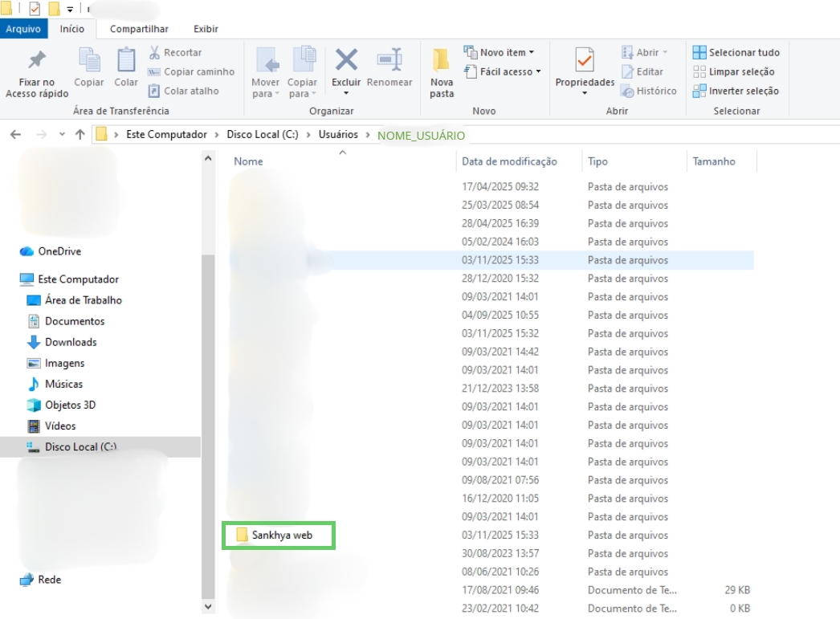Select Recortar scissors command
Viewport: 840px width, 619px height.
(x=174, y=52)
